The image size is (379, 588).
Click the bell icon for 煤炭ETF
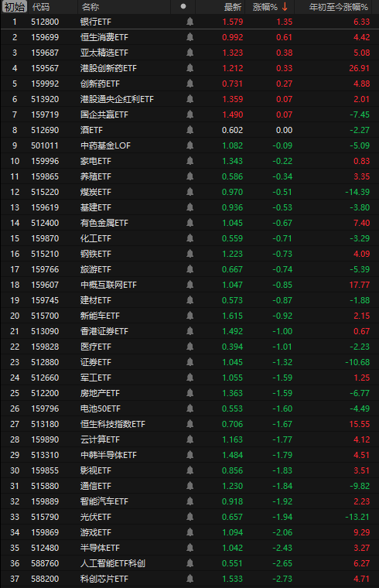(190, 192)
